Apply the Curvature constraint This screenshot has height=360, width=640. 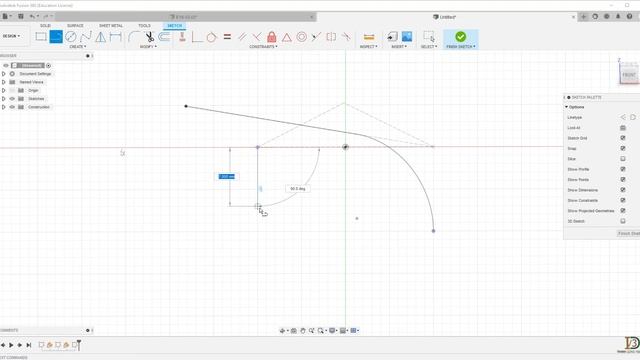pyautogui.click(x=346, y=37)
